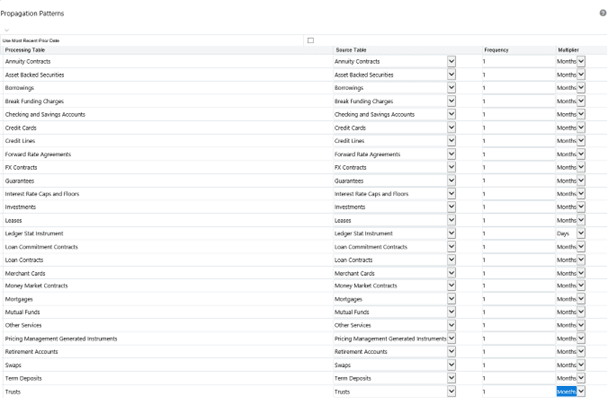Open Source Table dropdown for Credit Lines
Image resolution: width=608 pixels, height=405 pixels.
[x=451, y=140]
